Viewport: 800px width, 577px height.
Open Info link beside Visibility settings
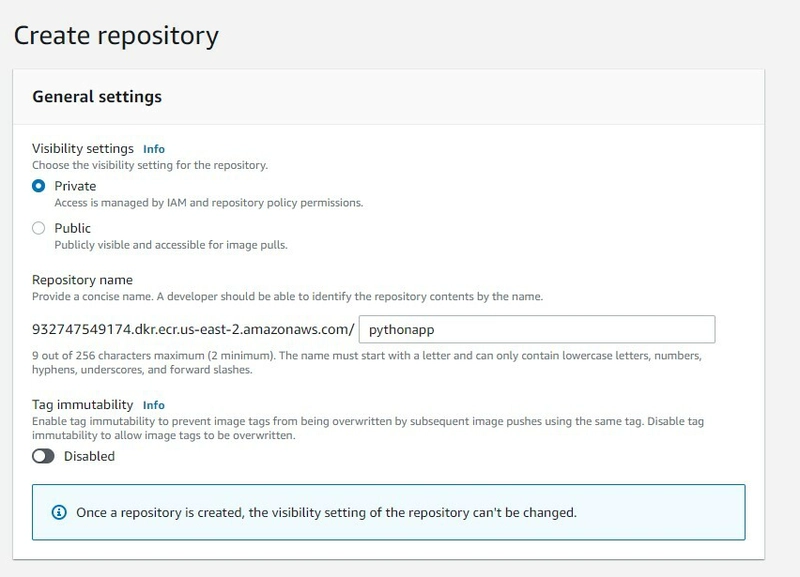pyautogui.click(x=154, y=149)
